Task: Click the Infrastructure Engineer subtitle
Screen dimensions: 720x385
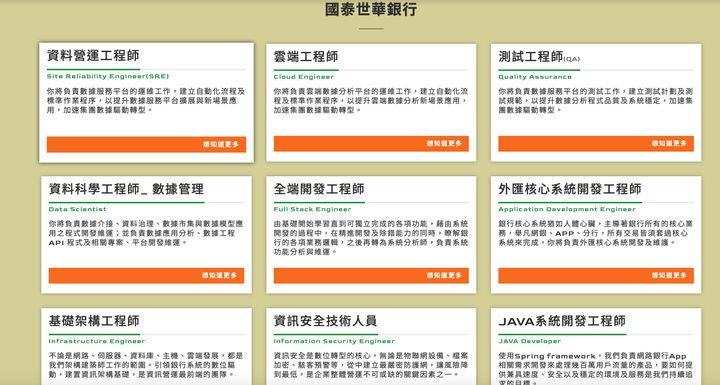Action: pyautogui.click(x=96, y=341)
